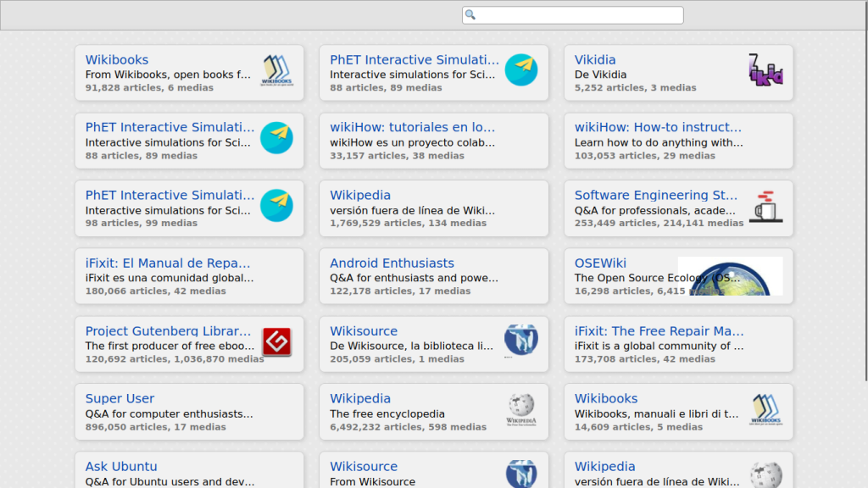This screenshot has width=868, height=488.
Task: Click description 'Q&A for Ubuntu users and dev…'
Action: [x=170, y=482]
